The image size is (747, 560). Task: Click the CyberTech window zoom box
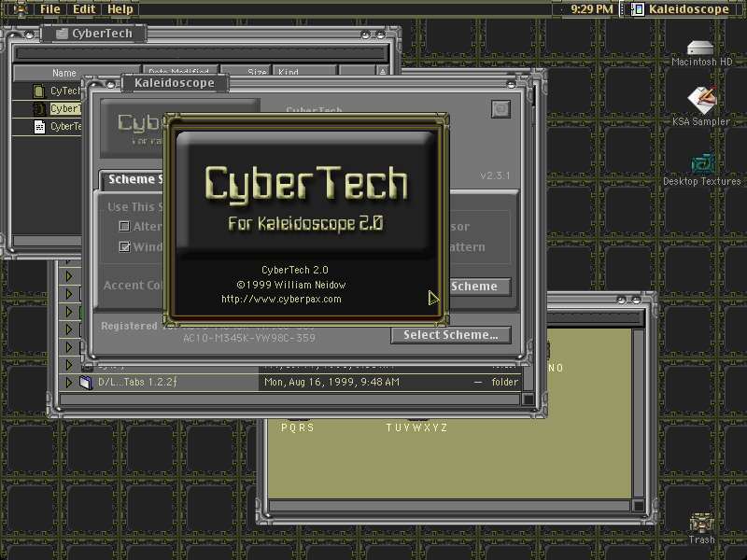click(365, 35)
